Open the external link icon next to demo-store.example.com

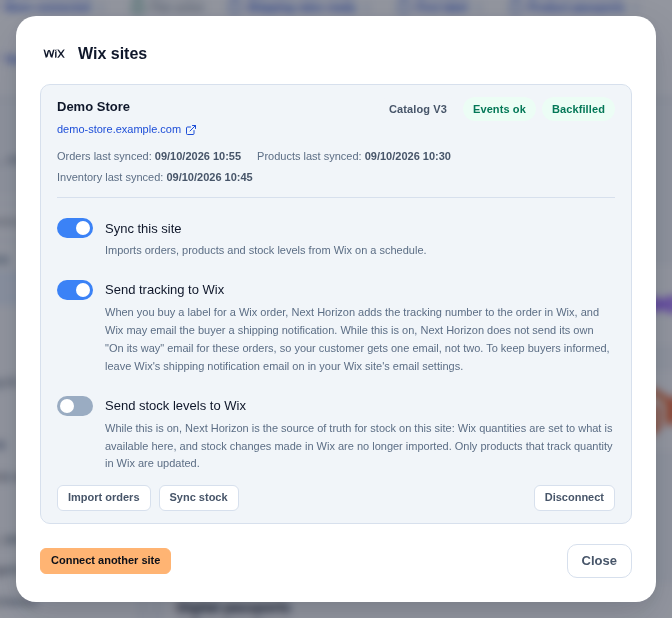pyautogui.click(x=191, y=130)
